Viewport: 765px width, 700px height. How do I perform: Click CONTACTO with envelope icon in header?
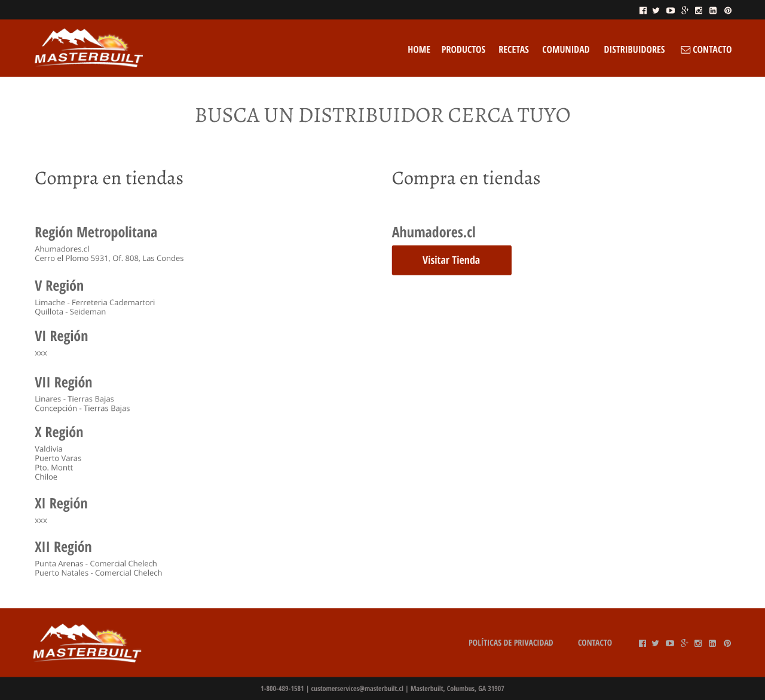click(x=706, y=50)
